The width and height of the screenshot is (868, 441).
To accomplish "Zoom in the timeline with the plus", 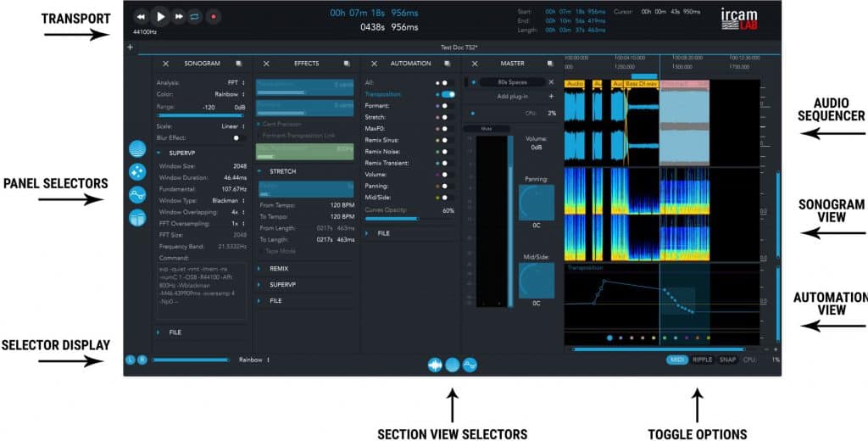I will click(x=775, y=349).
